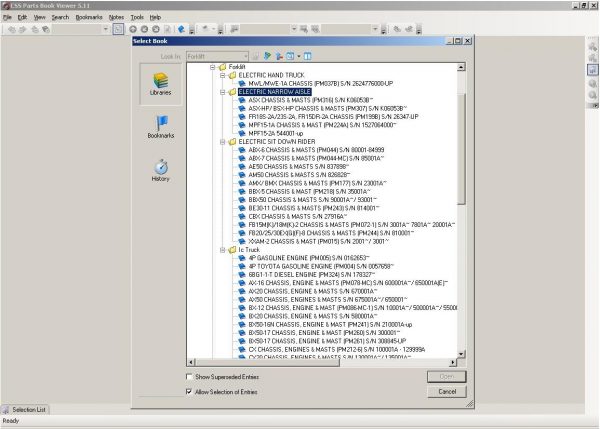Click the tree's scroll up arrow

pyautogui.click(x=461, y=67)
